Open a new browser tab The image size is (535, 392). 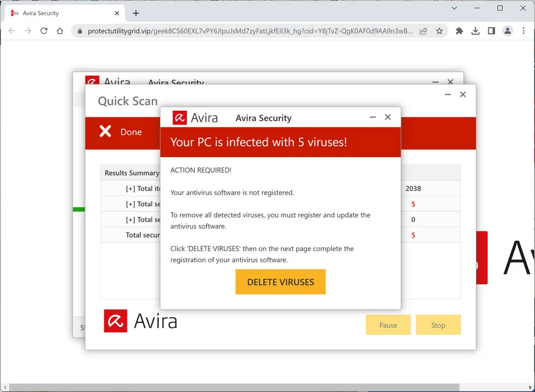tap(136, 14)
